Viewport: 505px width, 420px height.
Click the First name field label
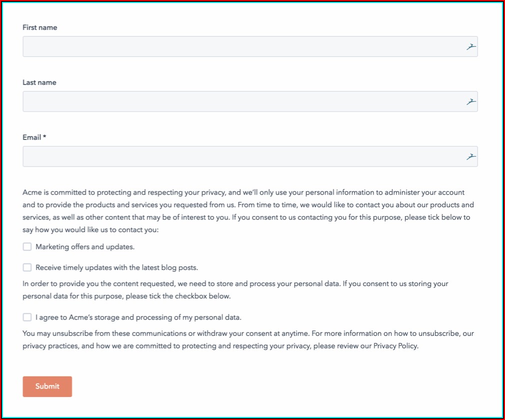[x=40, y=27]
